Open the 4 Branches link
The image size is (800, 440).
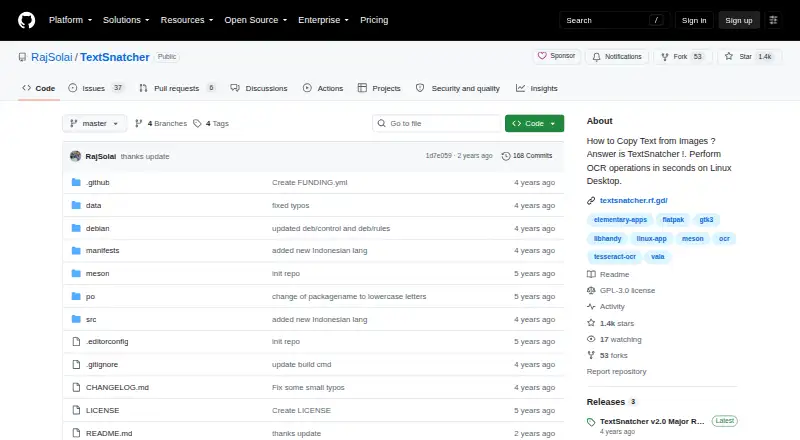click(x=161, y=124)
